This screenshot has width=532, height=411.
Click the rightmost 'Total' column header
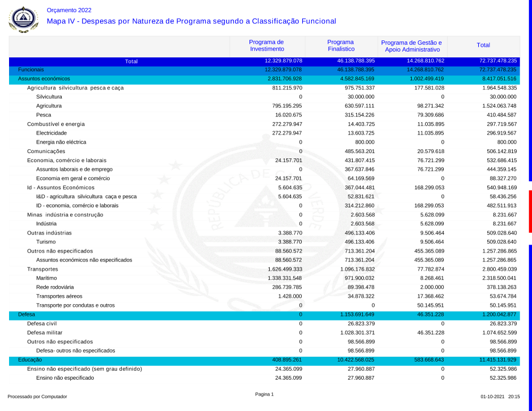pyautogui.click(x=483, y=46)
